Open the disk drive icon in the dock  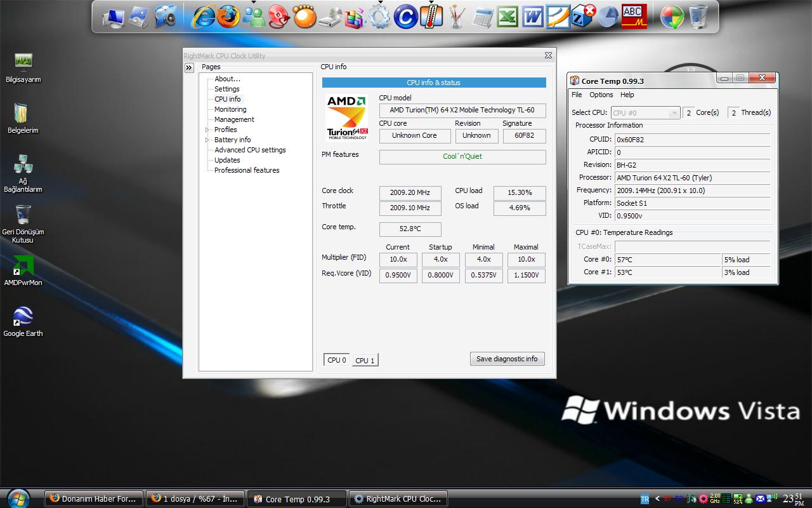[330, 17]
